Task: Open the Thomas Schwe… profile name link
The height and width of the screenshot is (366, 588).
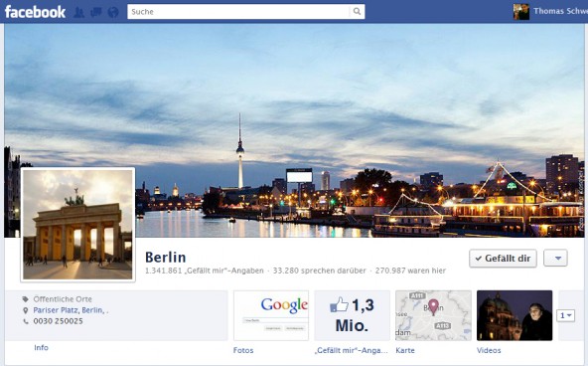Action: [x=560, y=11]
